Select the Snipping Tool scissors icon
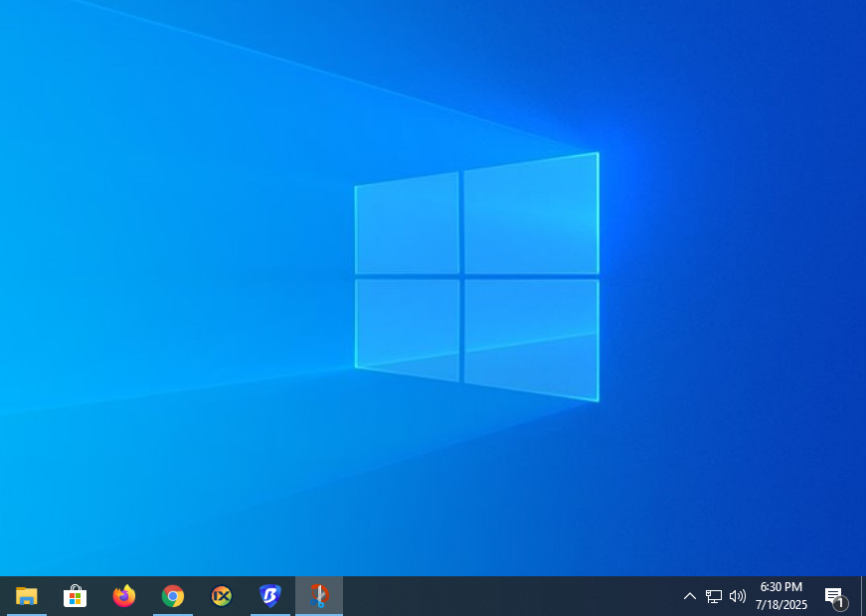 [x=319, y=596]
